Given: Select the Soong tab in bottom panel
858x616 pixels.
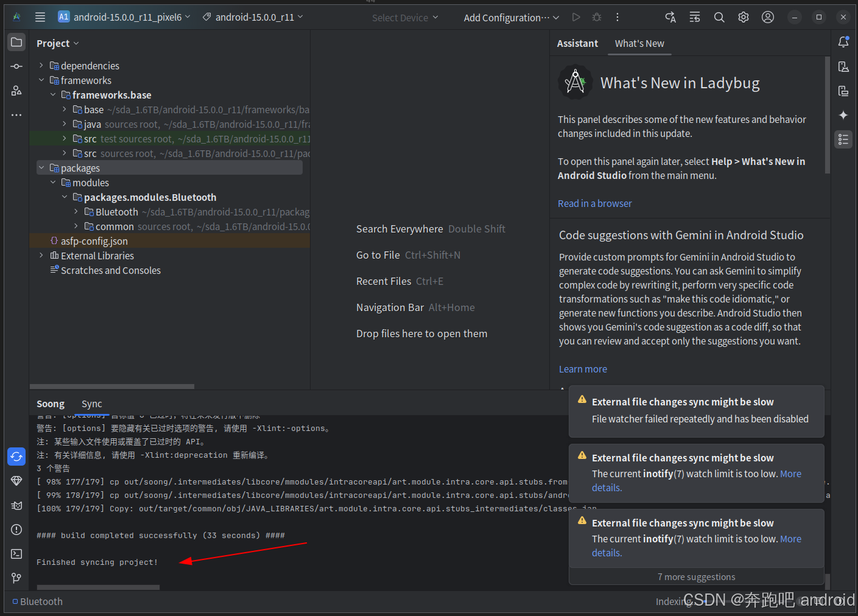Looking at the screenshot, I should point(51,404).
